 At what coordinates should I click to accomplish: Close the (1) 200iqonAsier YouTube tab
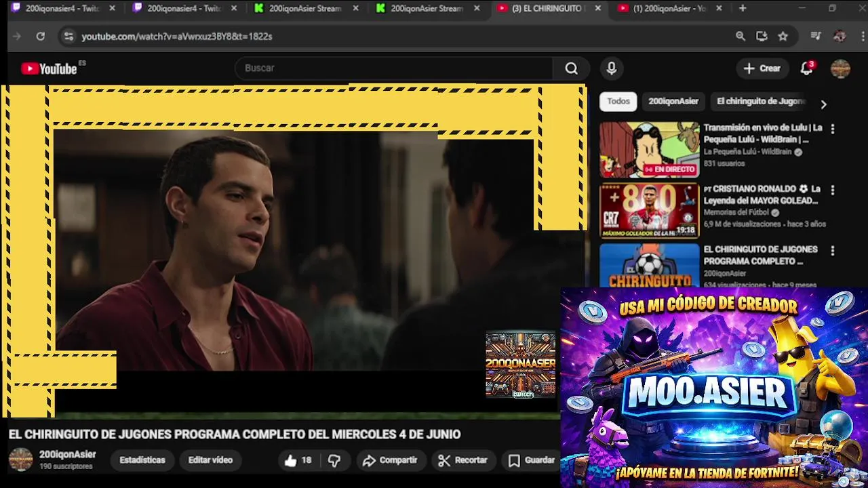pos(719,8)
